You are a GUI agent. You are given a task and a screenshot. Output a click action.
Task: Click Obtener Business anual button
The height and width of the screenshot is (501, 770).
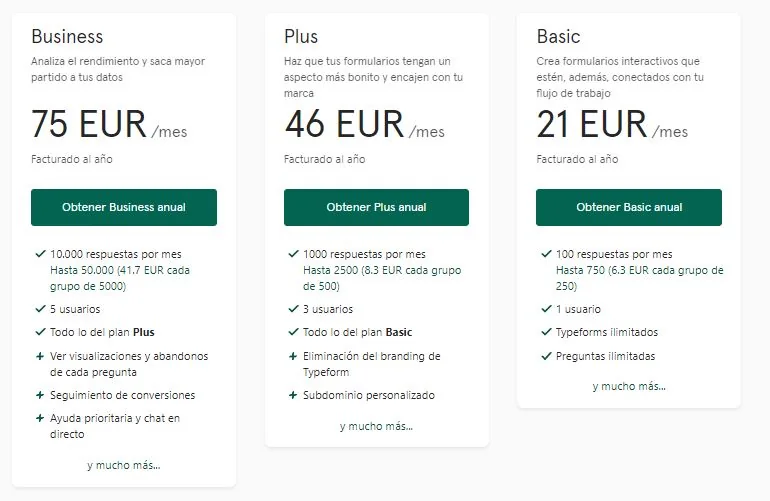click(x=124, y=207)
